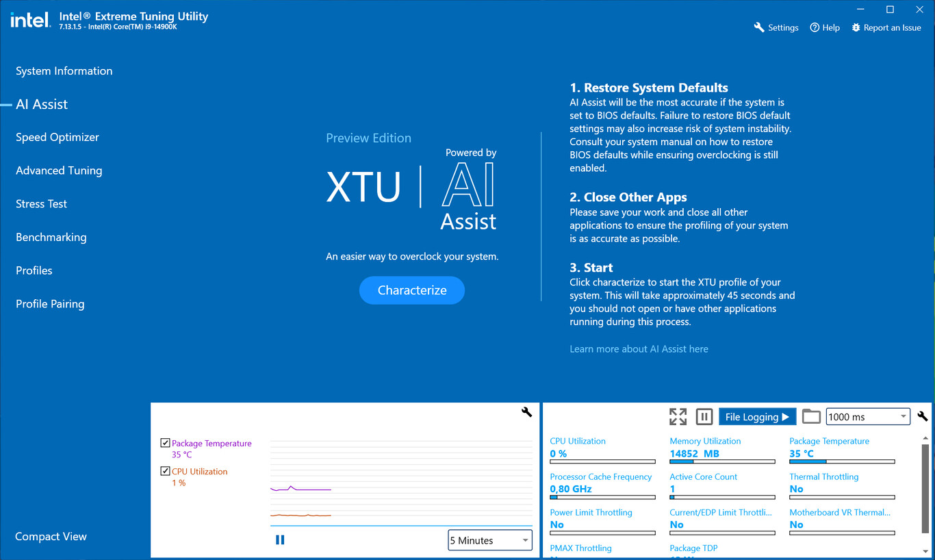This screenshot has width=935, height=560.
Task: Click the Current/EDP Limit Throttling label
Action: pos(720,512)
